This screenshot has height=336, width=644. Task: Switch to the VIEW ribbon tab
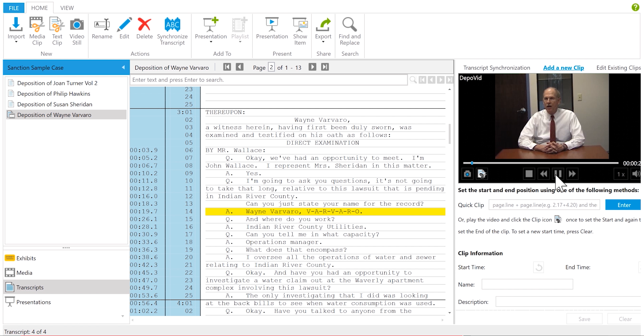[67, 8]
